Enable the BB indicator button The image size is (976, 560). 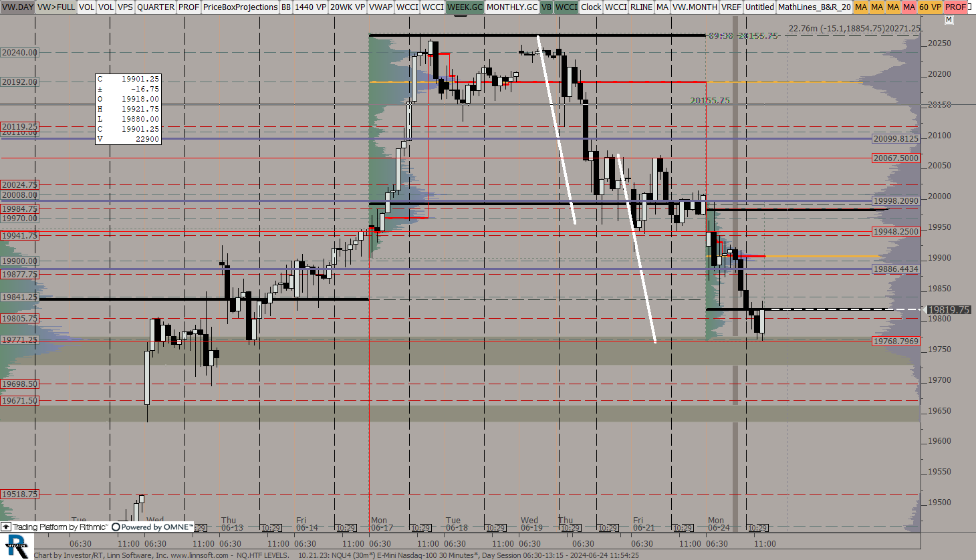(285, 7)
